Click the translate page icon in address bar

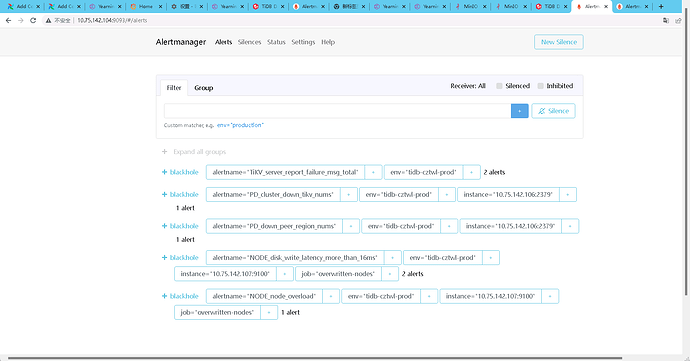point(666,20)
